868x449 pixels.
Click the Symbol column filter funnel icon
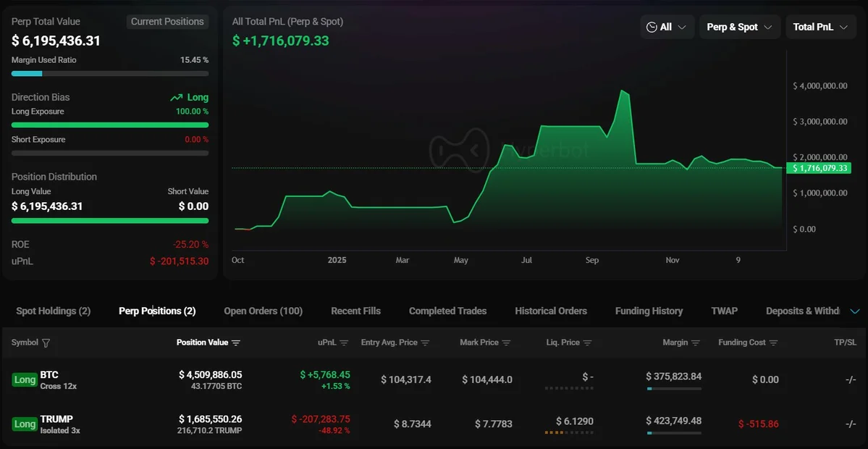click(x=46, y=343)
